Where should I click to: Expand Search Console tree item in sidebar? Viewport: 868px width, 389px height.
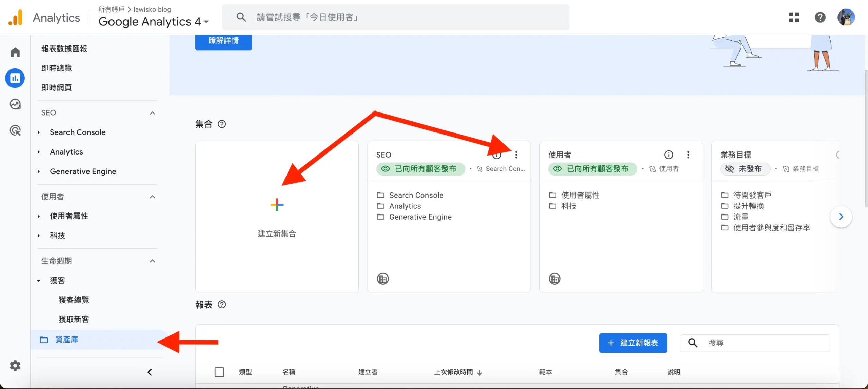click(38, 132)
